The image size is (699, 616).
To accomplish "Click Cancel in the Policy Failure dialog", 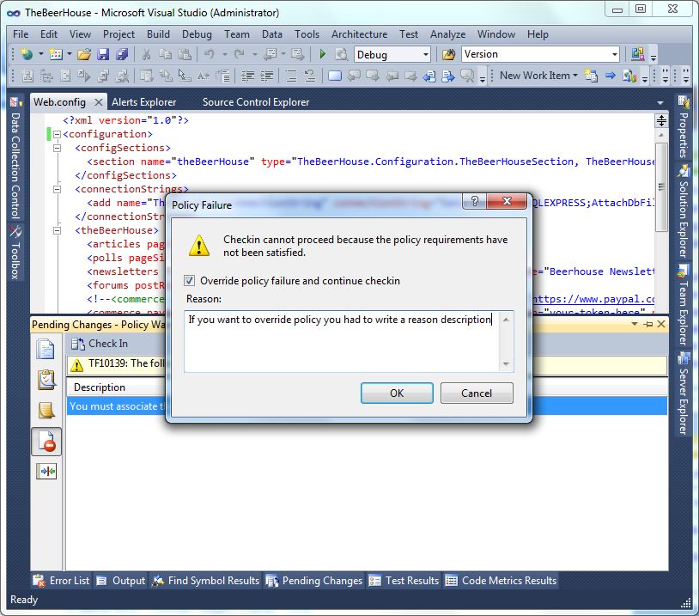I will pos(477,393).
